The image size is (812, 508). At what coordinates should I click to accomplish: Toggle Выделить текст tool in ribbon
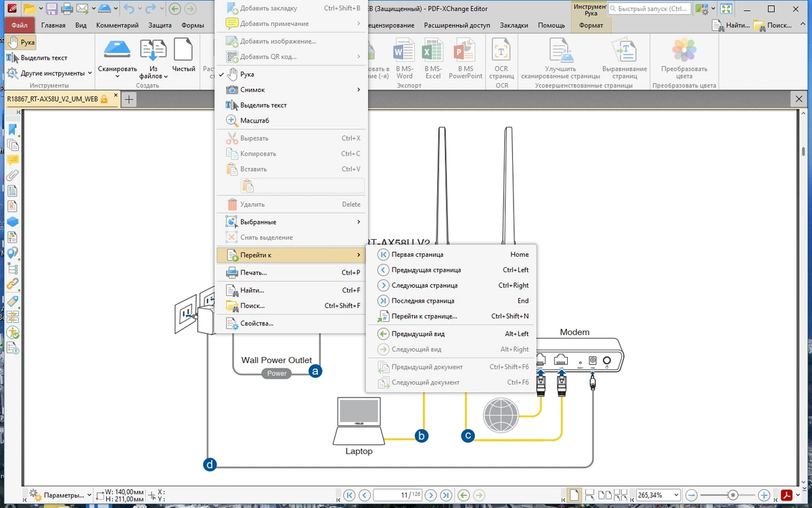(x=37, y=58)
